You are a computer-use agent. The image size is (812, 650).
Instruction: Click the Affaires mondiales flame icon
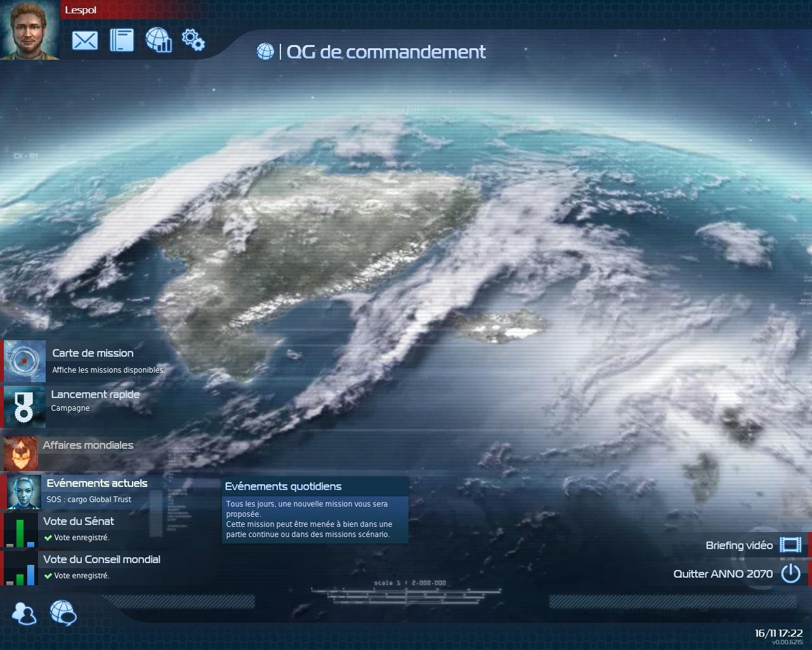[21, 452]
